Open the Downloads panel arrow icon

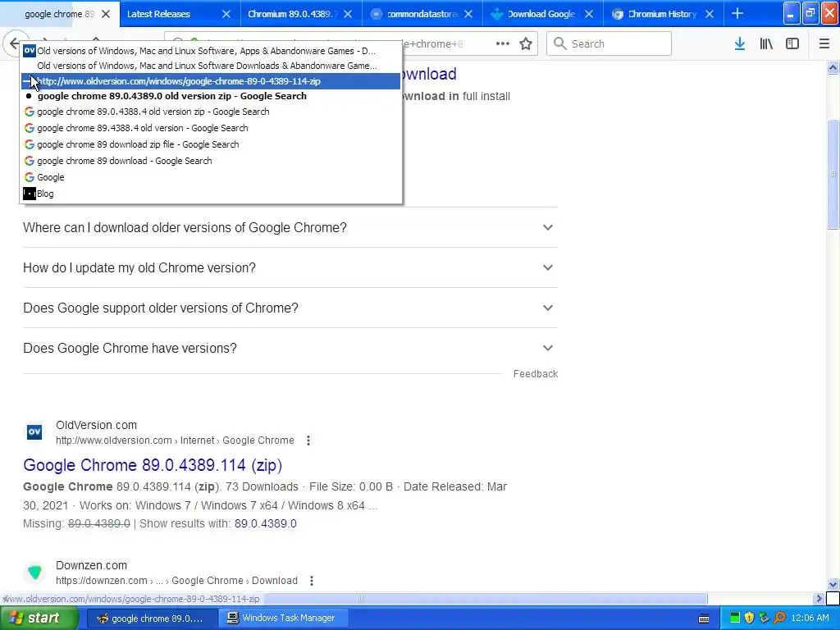(740, 44)
